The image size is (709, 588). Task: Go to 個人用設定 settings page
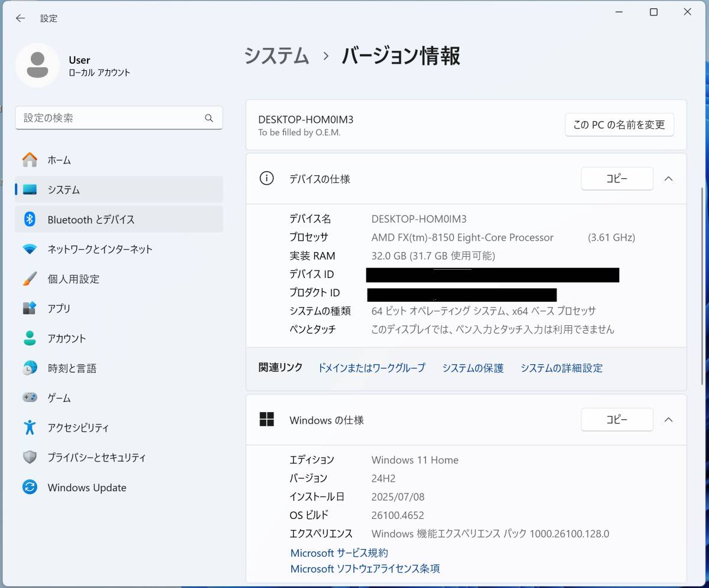click(119, 279)
